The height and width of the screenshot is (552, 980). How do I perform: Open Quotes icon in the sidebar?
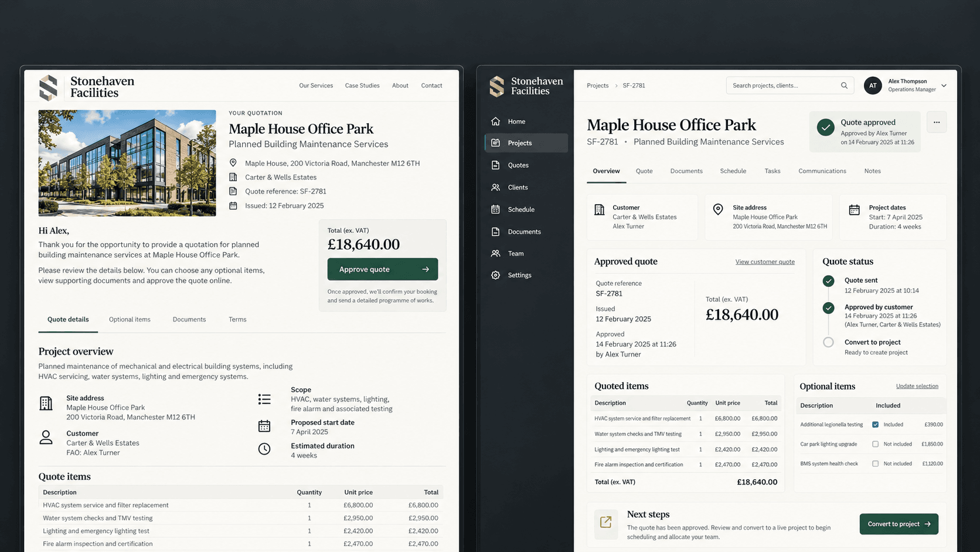click(496, 165)
